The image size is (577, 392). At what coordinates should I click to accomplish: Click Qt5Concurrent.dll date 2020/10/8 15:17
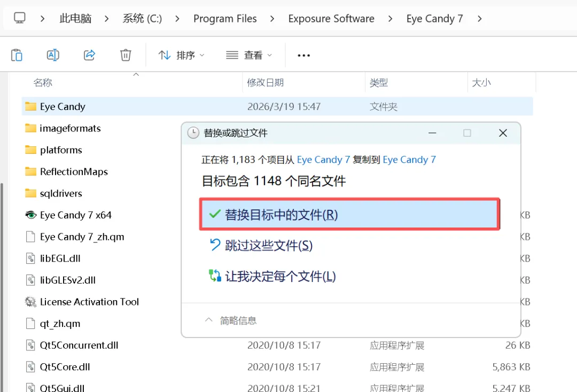[284, 345]
